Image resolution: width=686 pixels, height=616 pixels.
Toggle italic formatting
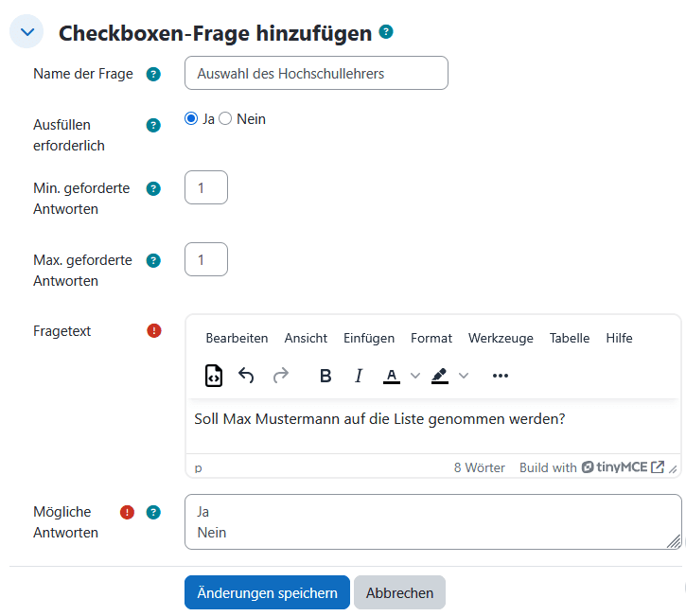click(359, 376)
